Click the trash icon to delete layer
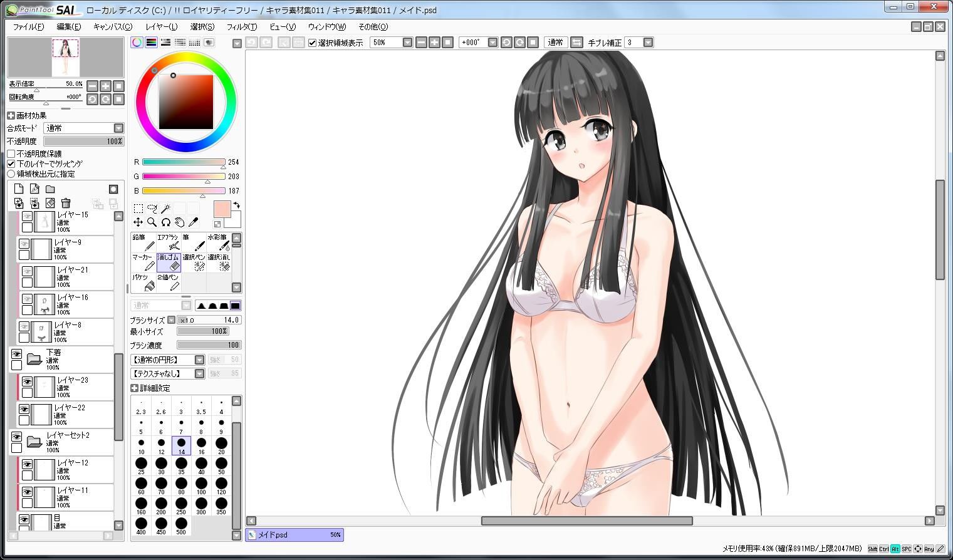This screenshot has width=953, height=560. tap(66, 203)
